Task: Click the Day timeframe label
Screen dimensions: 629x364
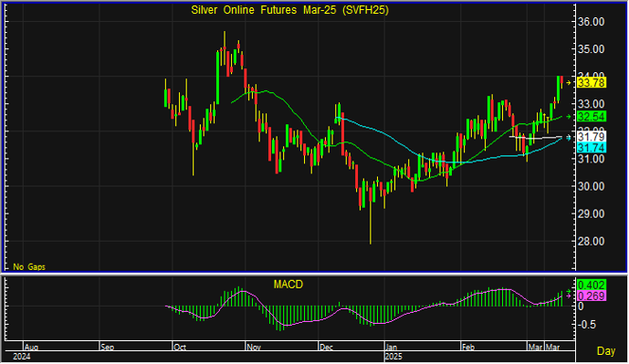Action: [606, 351]
